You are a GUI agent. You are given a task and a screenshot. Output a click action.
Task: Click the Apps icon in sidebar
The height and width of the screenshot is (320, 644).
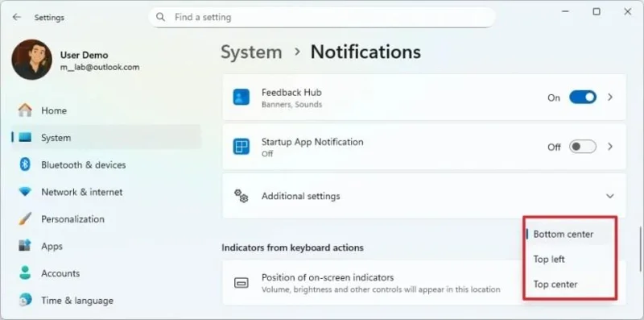[x=25, y=246]
